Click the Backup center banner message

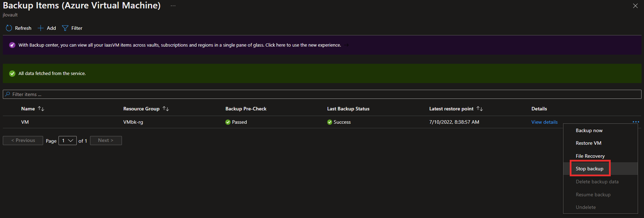click(180, 45)
